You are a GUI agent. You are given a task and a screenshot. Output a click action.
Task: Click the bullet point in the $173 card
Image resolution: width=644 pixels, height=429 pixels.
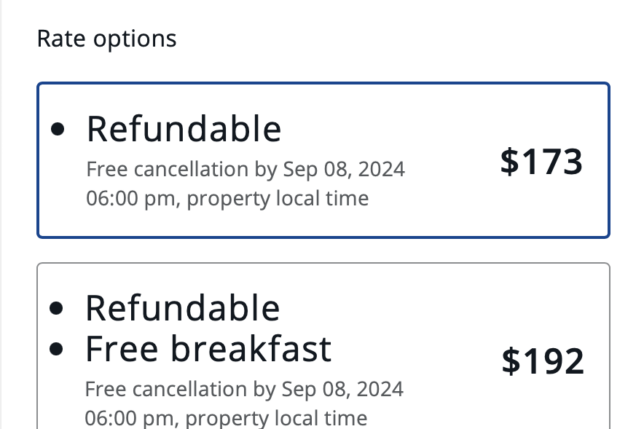point(59,130)
